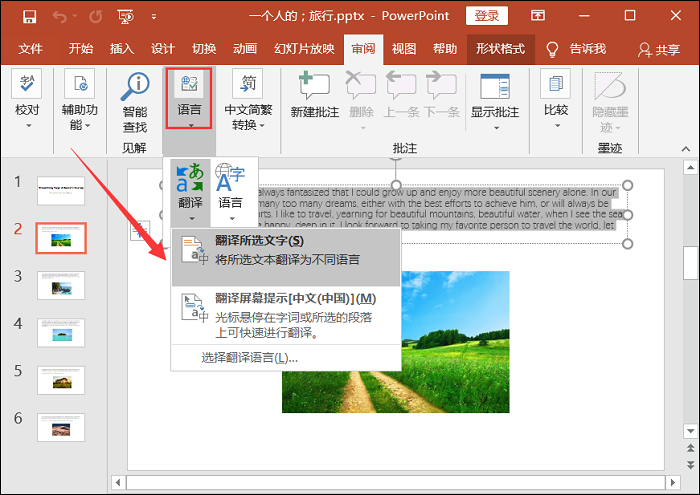Switch to the 插入 tab

(x=122, y=48)
